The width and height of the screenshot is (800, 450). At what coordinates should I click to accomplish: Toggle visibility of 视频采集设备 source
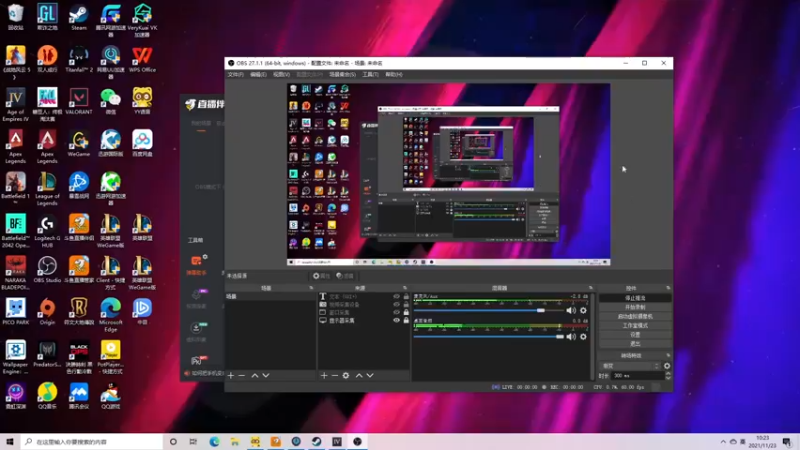pyautogui.click(x=396, y=304)
